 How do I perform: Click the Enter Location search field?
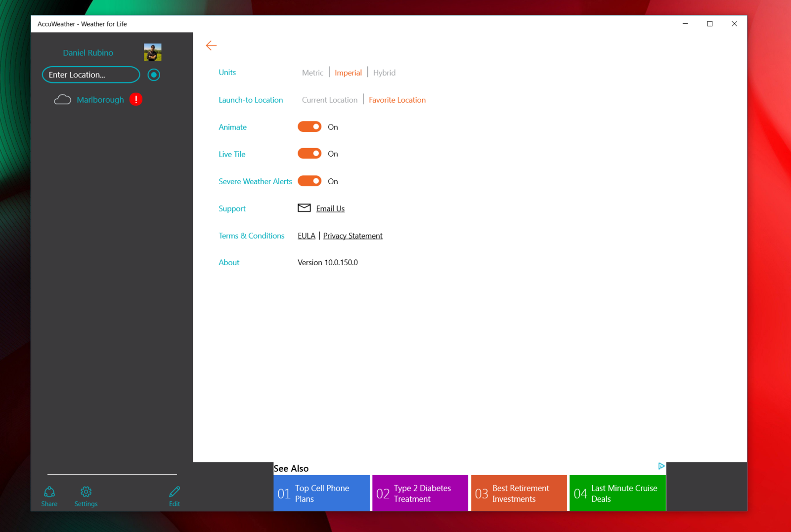point(90,75)
